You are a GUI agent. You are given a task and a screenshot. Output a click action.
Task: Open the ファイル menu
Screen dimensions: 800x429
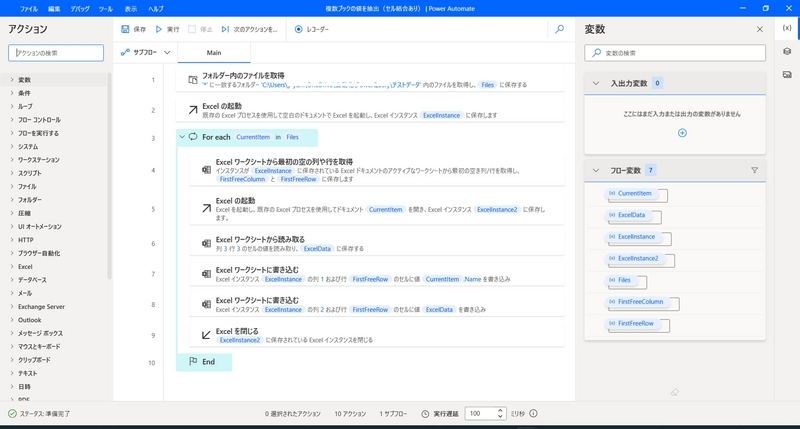point(29,9)
